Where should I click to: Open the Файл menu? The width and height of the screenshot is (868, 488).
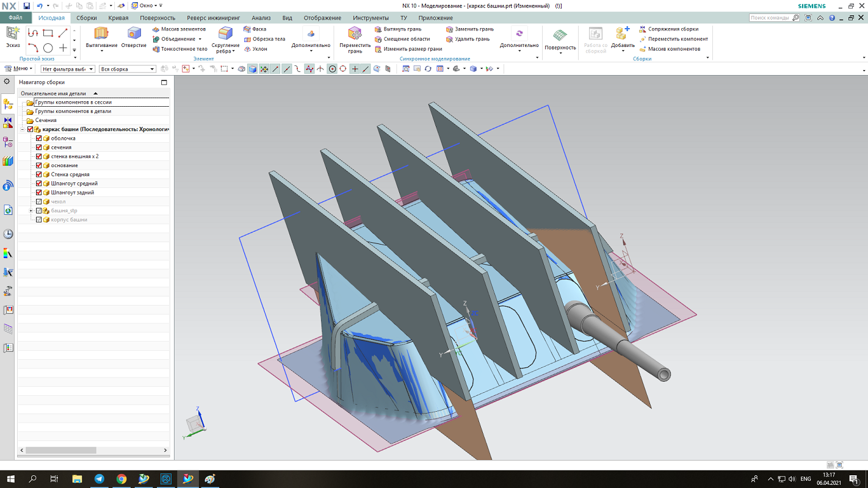click(x=15, y=18)
